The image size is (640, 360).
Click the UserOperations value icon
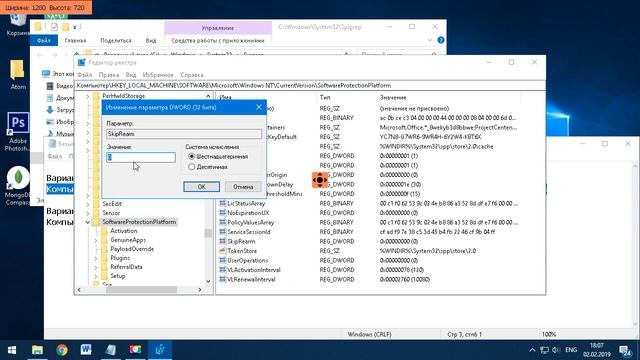click(x=222, y=260)
